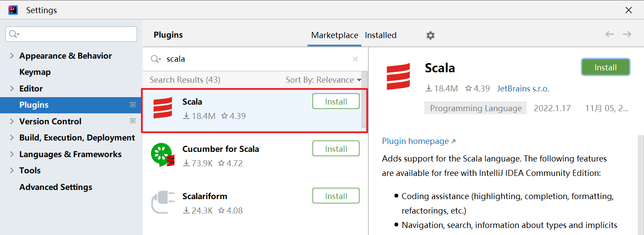Click the Scalariform plug icon
Screen dimensions: 644x235
coord(163,203)
